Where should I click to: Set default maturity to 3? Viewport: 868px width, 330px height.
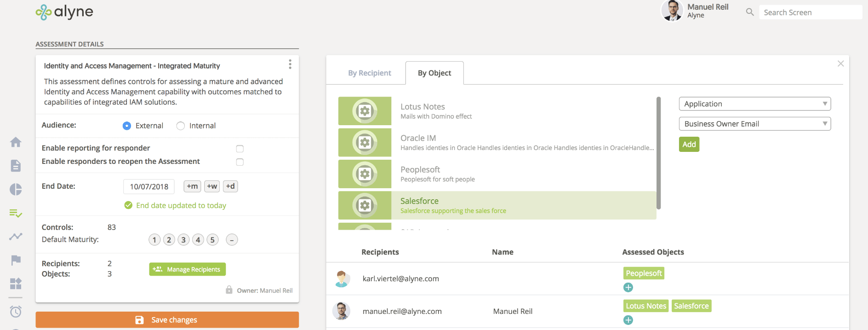[x=183, y=240]
